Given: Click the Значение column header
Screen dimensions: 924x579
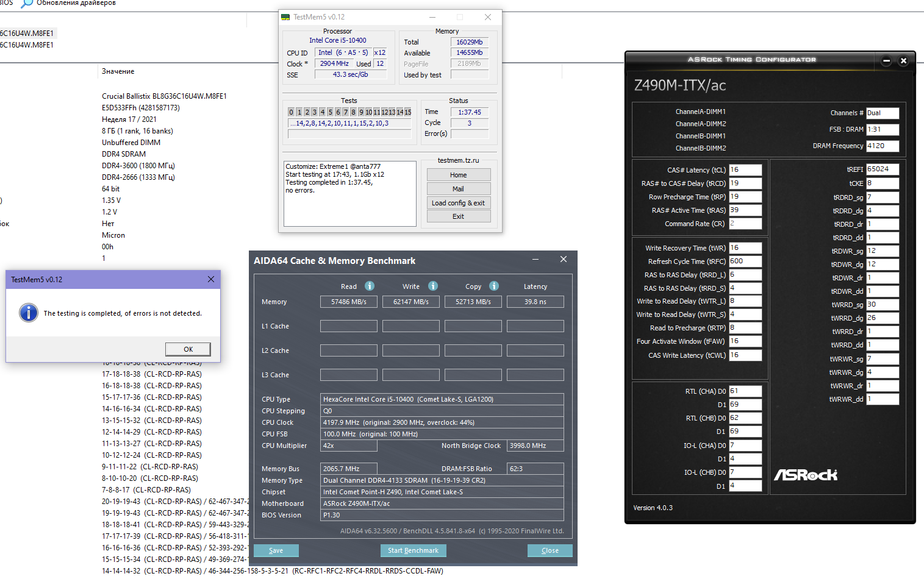Looking at the screenshot, I should (118, 71).
